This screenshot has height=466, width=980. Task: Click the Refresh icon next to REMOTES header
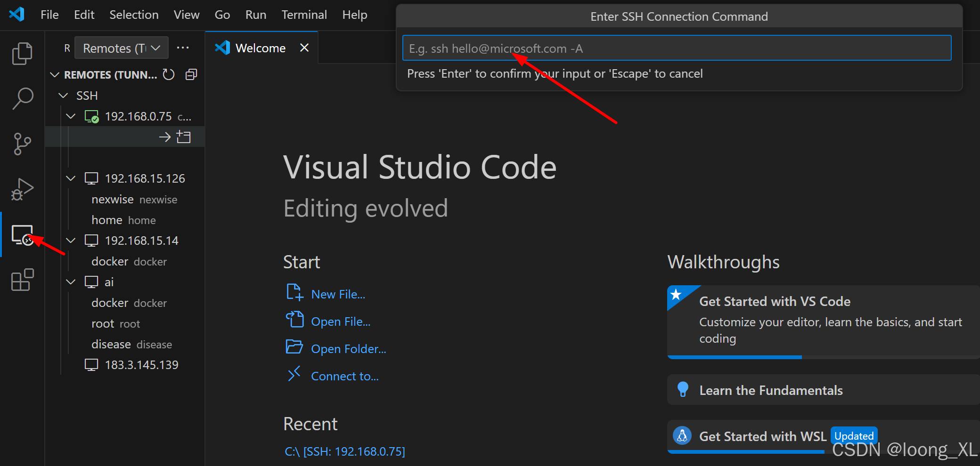(168, 74)
